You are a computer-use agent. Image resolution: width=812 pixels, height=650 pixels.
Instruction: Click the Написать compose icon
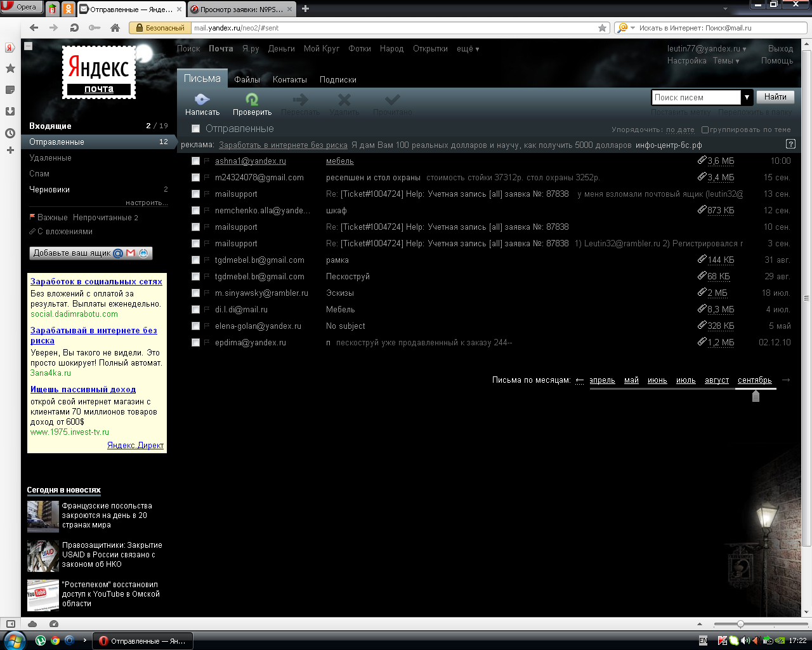(x=202, y=99)
